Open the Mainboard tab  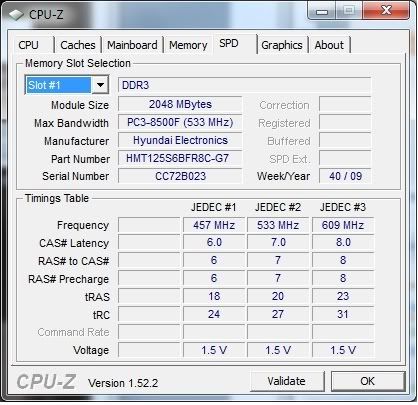(x=132, y=45)
